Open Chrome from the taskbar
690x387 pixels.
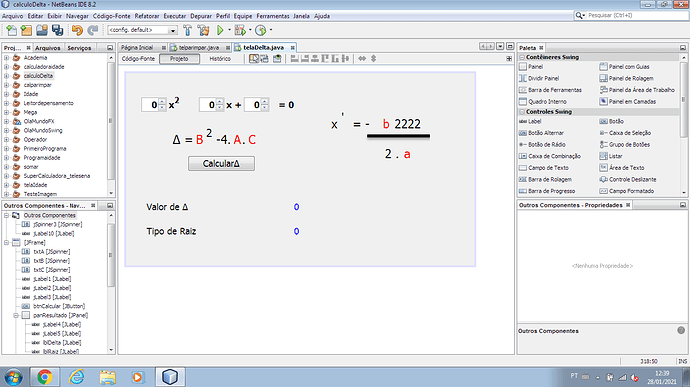pos(44,377)
